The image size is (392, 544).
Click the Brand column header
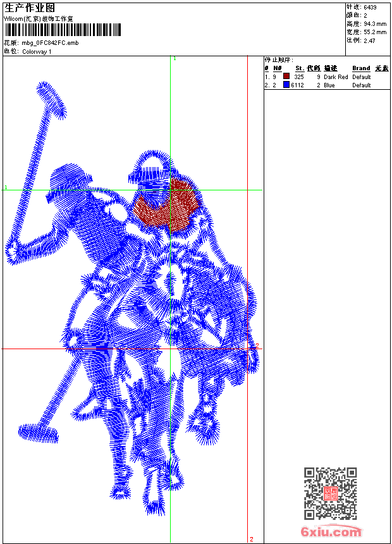(x=361, y=68)
